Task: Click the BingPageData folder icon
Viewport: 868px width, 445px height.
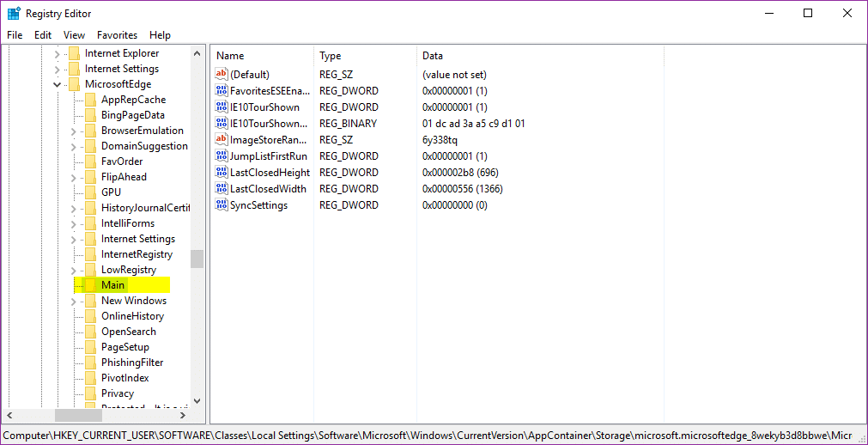Action: [90, 115]
